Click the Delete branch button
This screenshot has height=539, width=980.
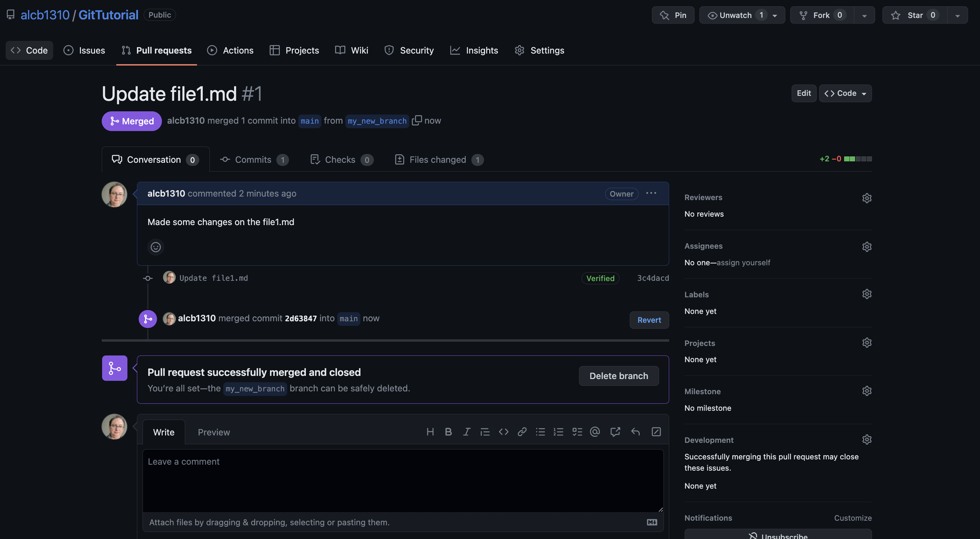(x=618, y=376)
